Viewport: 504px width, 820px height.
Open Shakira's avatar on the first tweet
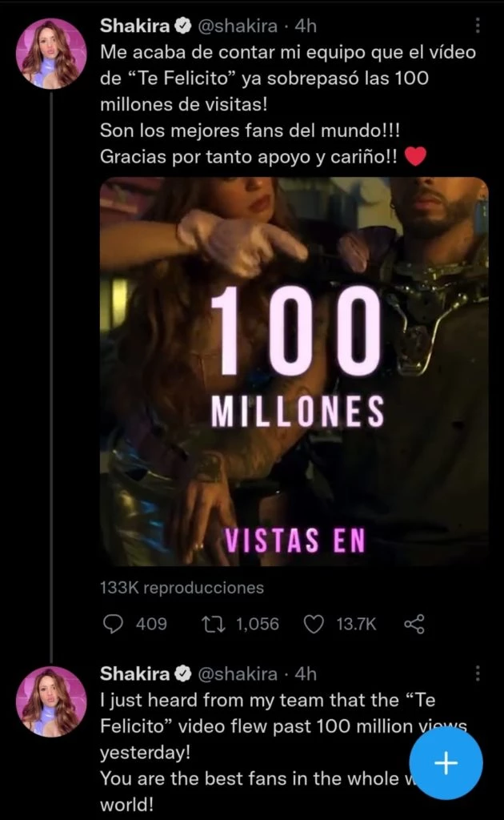(x=52, y=53)
